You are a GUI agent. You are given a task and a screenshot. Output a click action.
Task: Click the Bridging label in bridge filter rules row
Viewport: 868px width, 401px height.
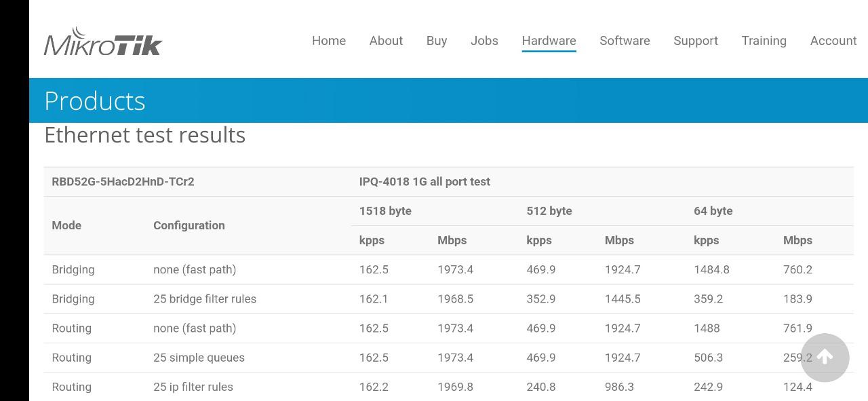click(x=73, y=299)
